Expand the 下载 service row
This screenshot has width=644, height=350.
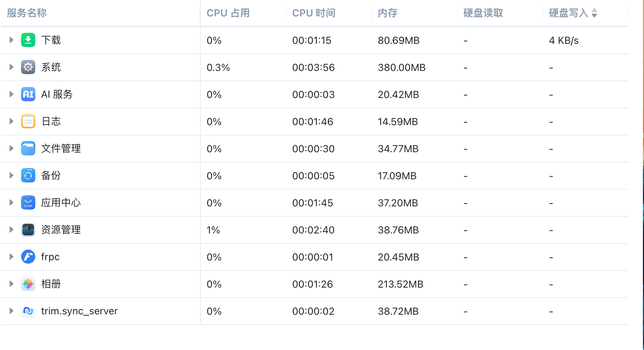click(11, 40)
